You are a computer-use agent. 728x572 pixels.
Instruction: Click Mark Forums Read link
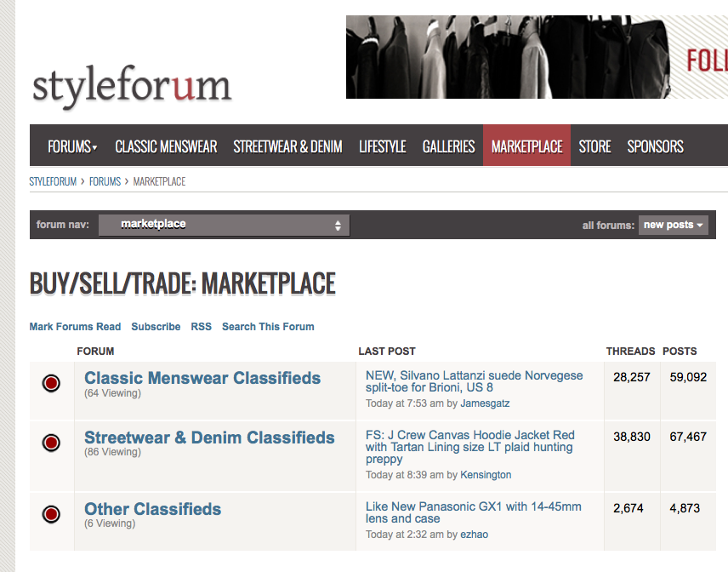(x=75, y=327)
